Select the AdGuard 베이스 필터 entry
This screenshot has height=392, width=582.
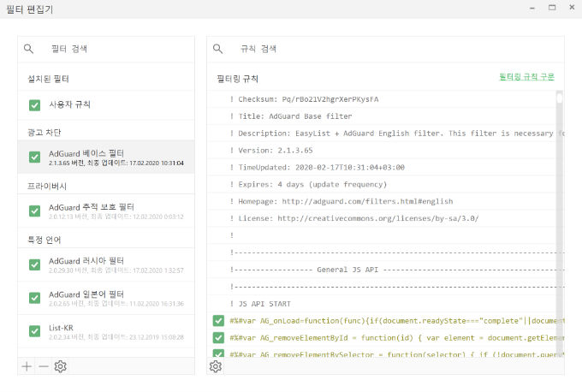pos(106,157)
